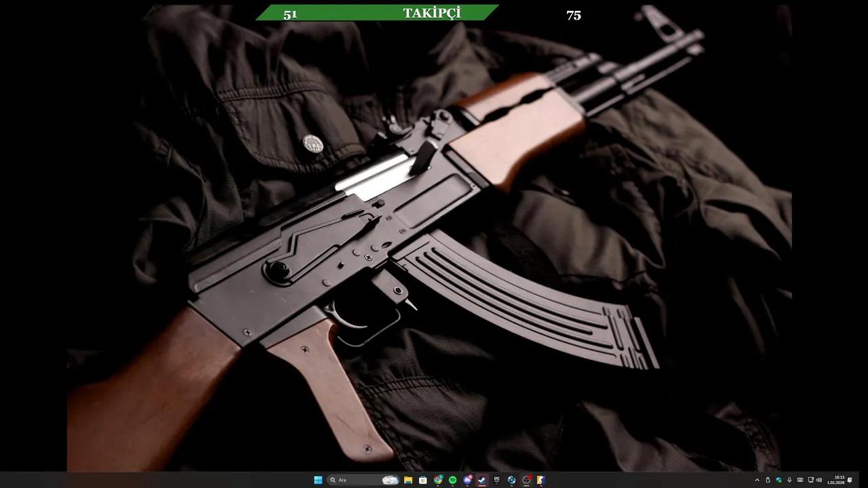Open File Explorer
Image resolution: width=868 pixels, height=488 pixels.
click(408, 480)
